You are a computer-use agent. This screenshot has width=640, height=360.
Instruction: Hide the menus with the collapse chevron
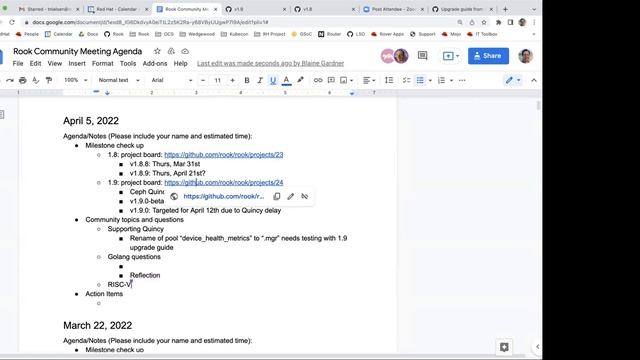pos(534,80)
